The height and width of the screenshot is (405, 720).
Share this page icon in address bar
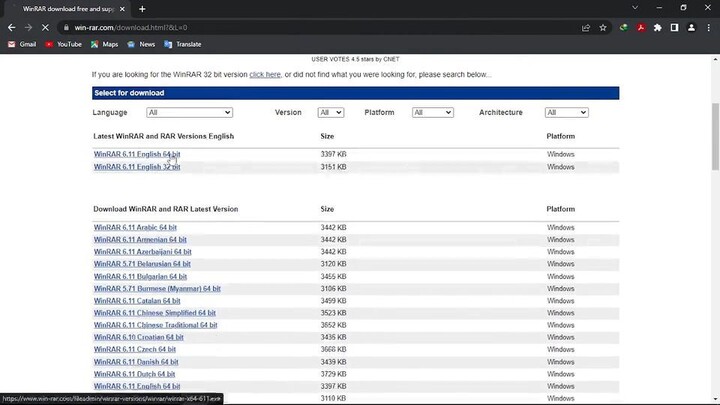pos(586,28)
